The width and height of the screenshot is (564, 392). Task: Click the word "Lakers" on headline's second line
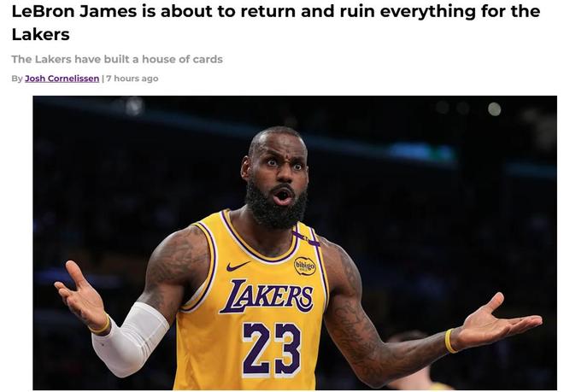point(41,34)
